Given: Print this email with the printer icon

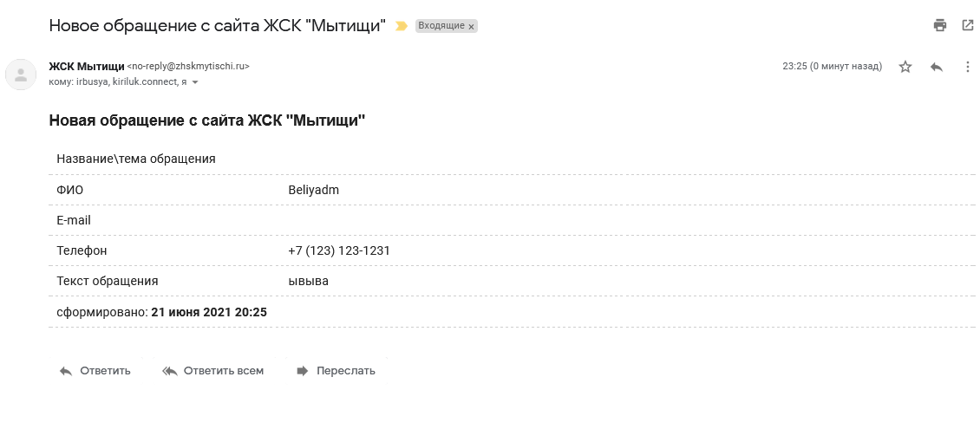Looking at the screenshot, I should (x=940, y=26).
